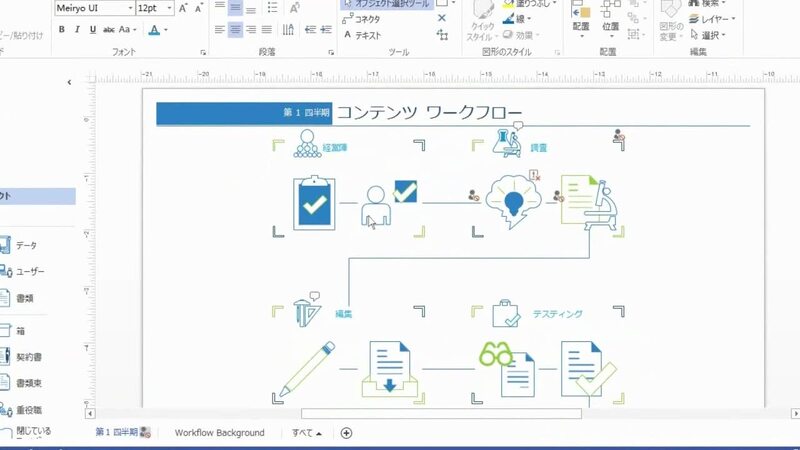Screen dimensions: 800x450
Task: Decrease paragraph indent
Action: [310, 30]
